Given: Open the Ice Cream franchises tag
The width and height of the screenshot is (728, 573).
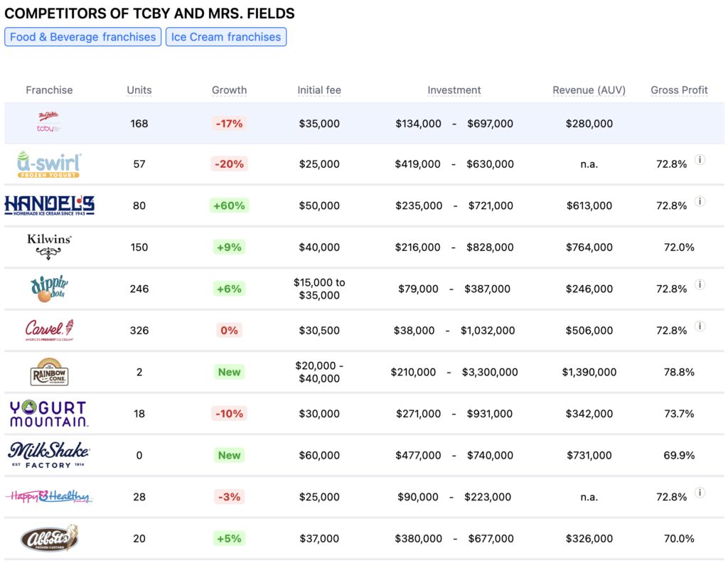Looking at the screenshot, I should (226, 37).
